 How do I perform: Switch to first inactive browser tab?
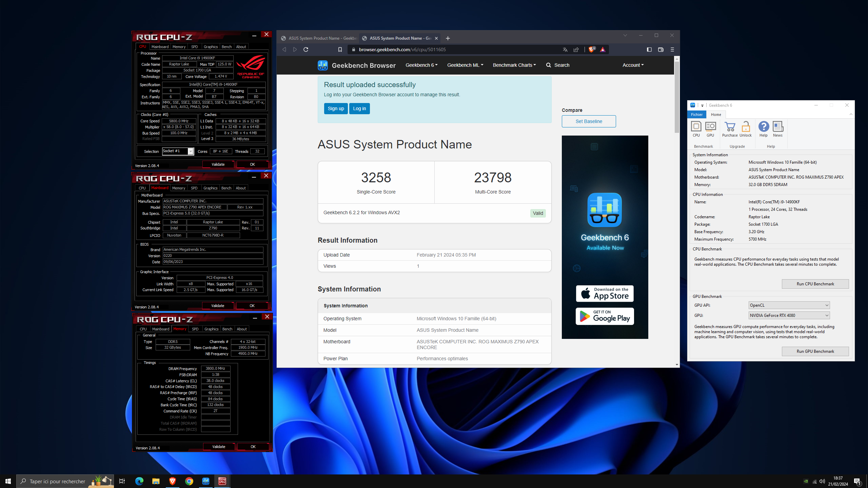pos(318,38)
